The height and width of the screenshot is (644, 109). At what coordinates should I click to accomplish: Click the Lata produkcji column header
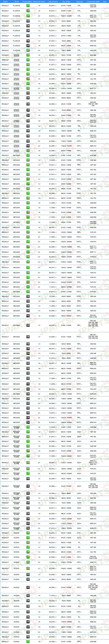53,2
